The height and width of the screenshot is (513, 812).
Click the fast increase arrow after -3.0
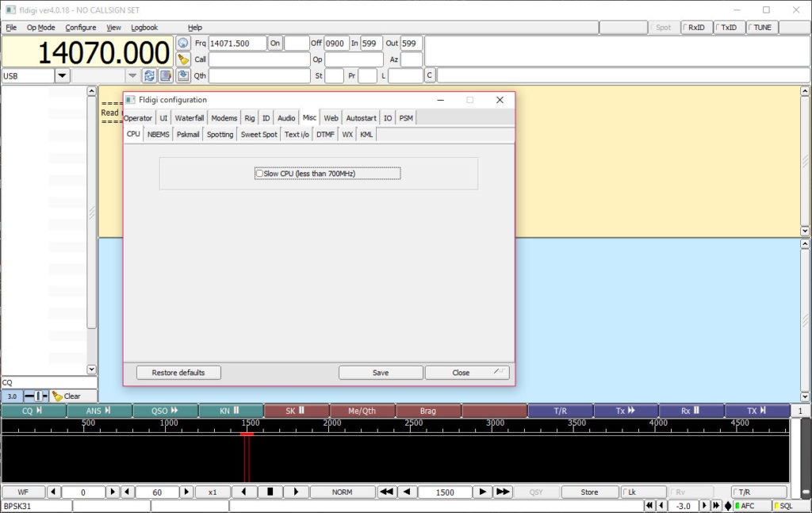(716, 506)
